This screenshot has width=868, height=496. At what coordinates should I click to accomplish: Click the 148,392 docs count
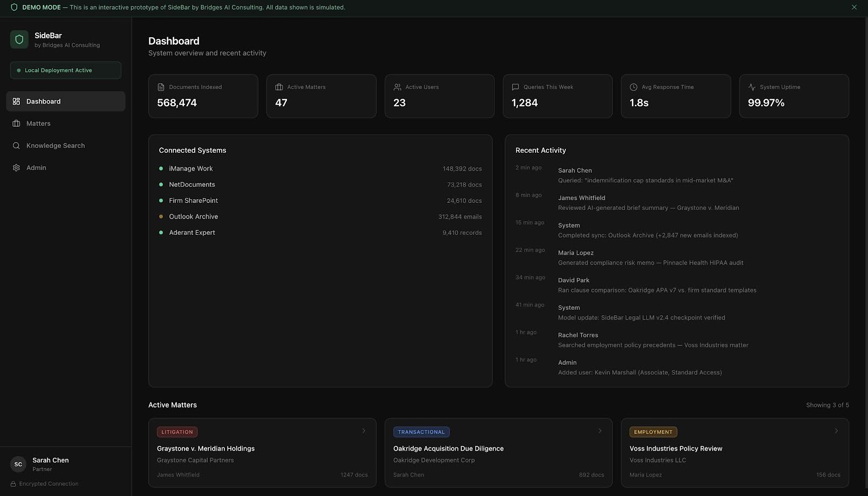[462, 168]
